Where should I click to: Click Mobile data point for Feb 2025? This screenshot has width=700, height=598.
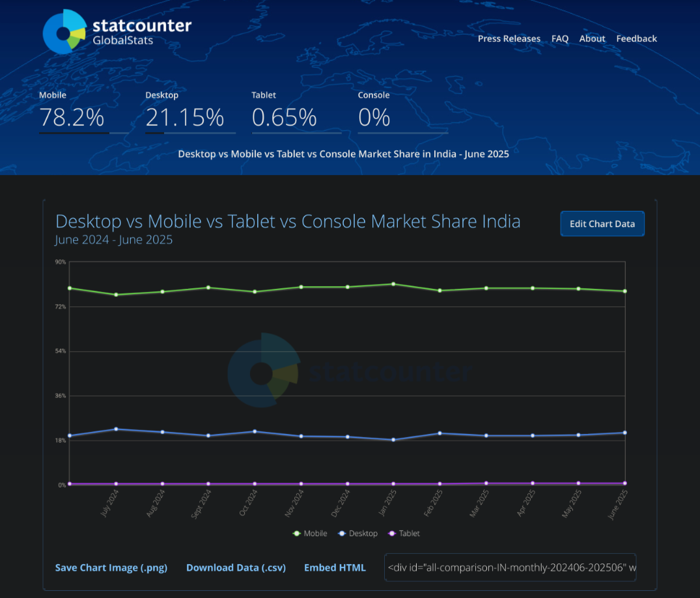coord(440,290)
